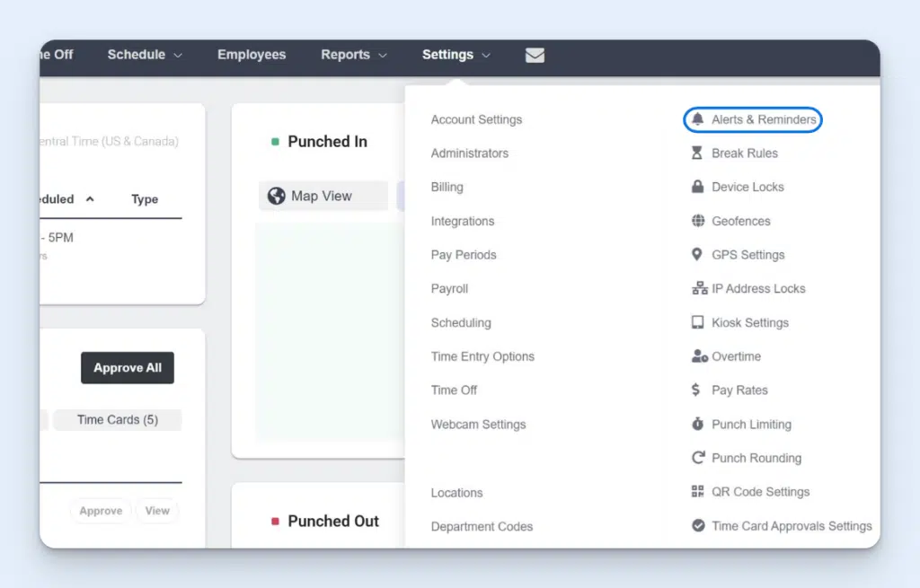The height and width of the screenshot is (588, 920).
Task: Open the Settings dropdown chevron
Action: 486,55
